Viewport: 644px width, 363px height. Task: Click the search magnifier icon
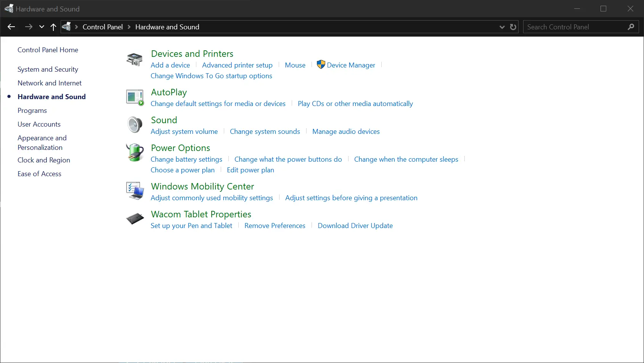pos(631,27)
